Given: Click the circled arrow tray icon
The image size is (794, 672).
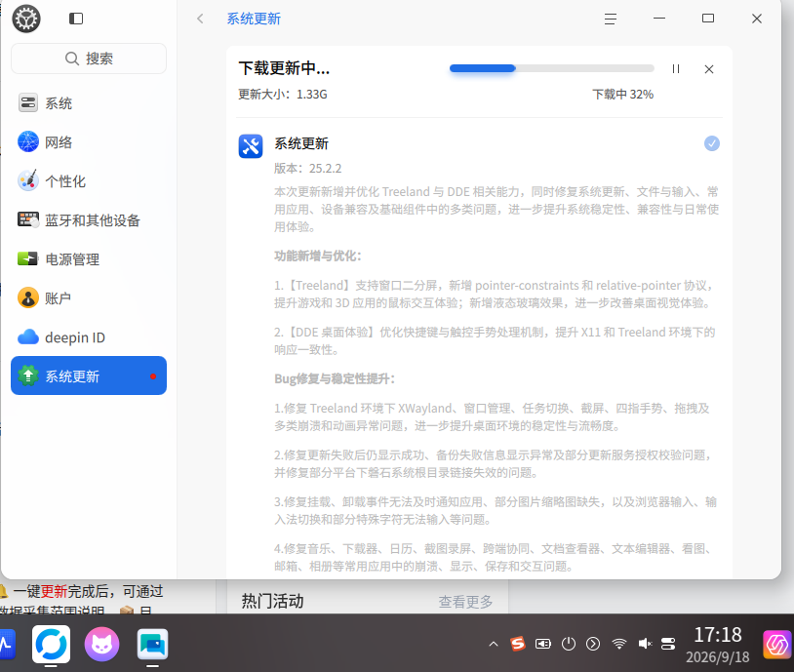Looking at the screenshot, I should pos(593,644).
